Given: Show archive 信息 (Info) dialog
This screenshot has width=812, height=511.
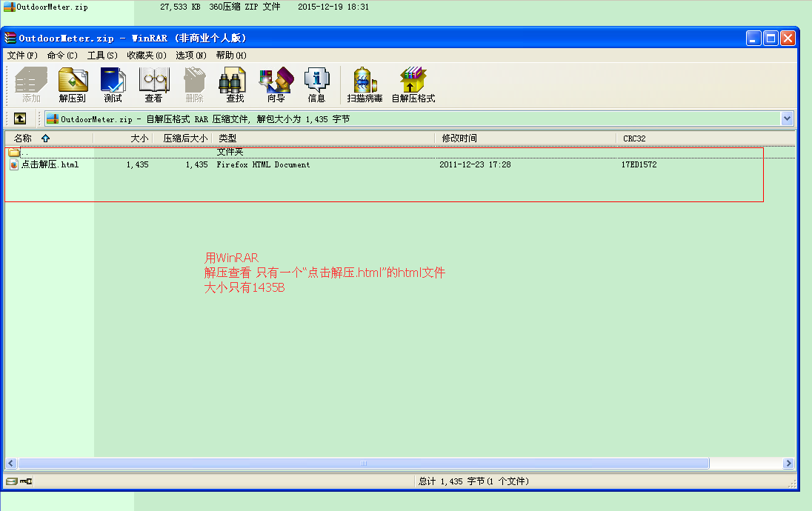Looking at the screenshot, I should [x=316, y=85].
